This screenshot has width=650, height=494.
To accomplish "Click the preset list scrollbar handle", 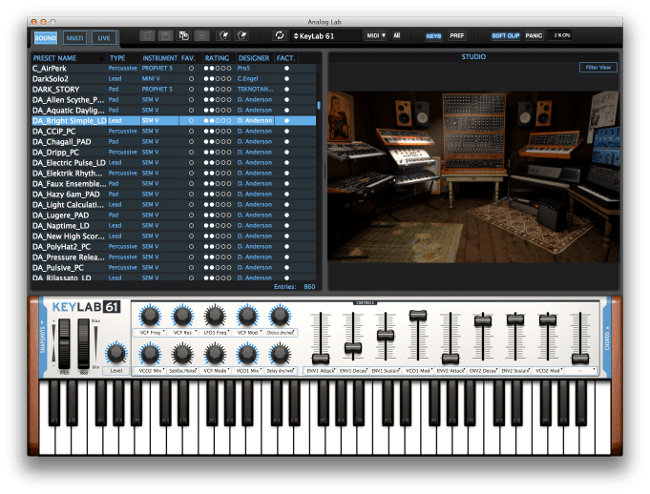I will point(318,106).
